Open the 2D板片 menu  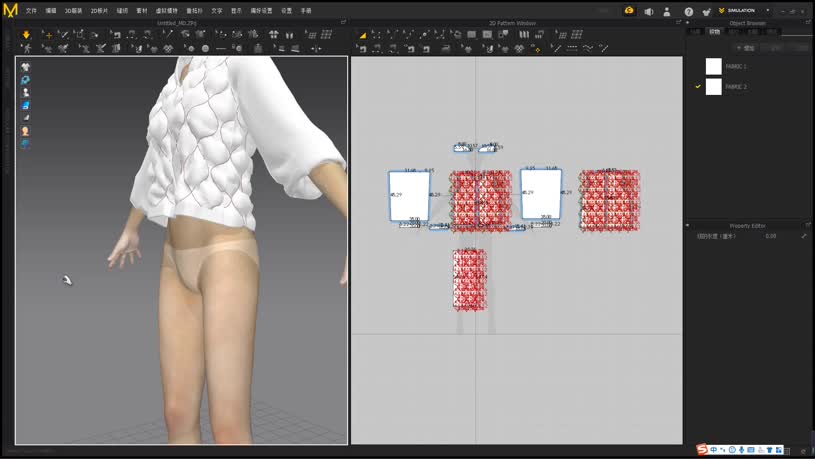(99, 10)
